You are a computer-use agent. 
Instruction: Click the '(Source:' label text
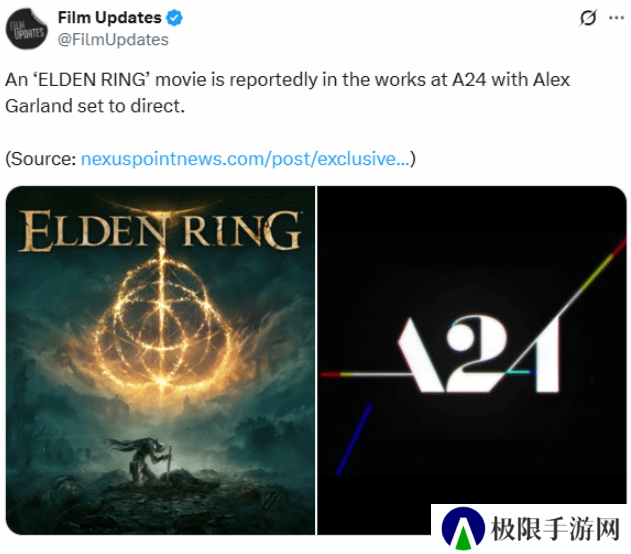(x=41, y=159)
